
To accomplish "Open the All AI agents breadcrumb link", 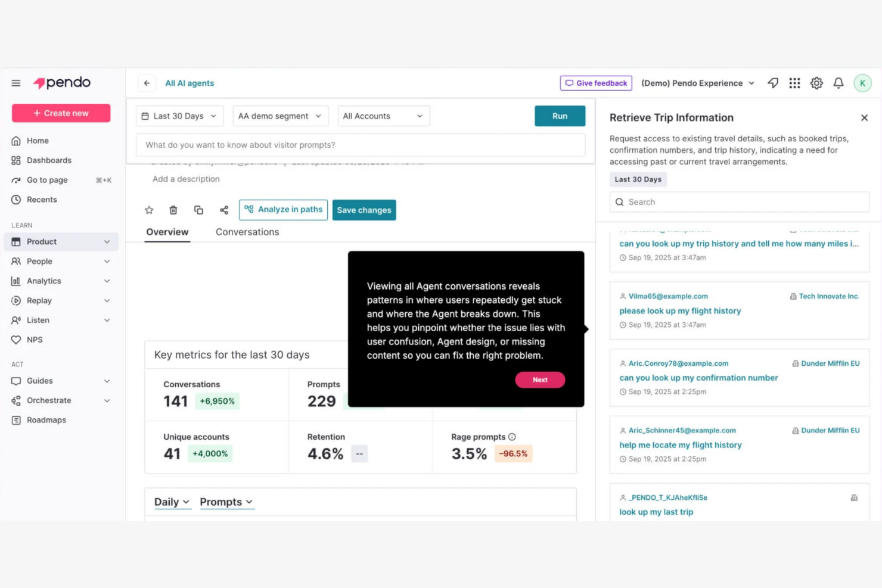I will pyautogui.click(x=190, y=83).
